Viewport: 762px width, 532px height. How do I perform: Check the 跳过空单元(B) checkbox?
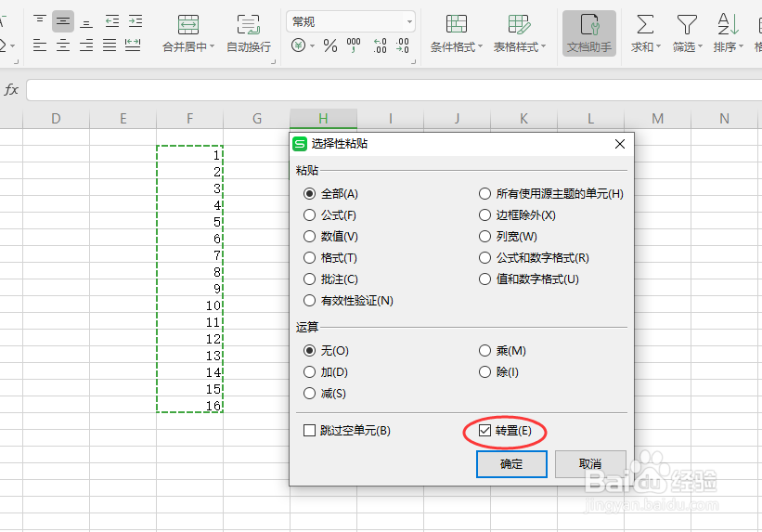(310, 431)
